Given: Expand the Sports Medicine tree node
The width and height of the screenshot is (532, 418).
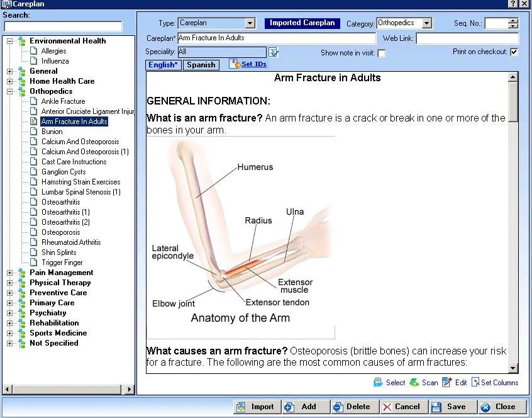Looking at the screenshot, I should point(10,333).
